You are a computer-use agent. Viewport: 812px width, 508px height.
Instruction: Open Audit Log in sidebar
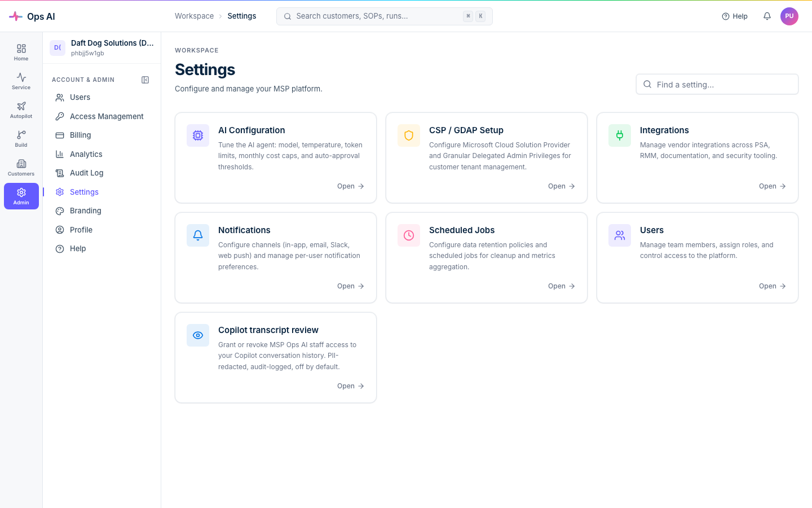101,173
